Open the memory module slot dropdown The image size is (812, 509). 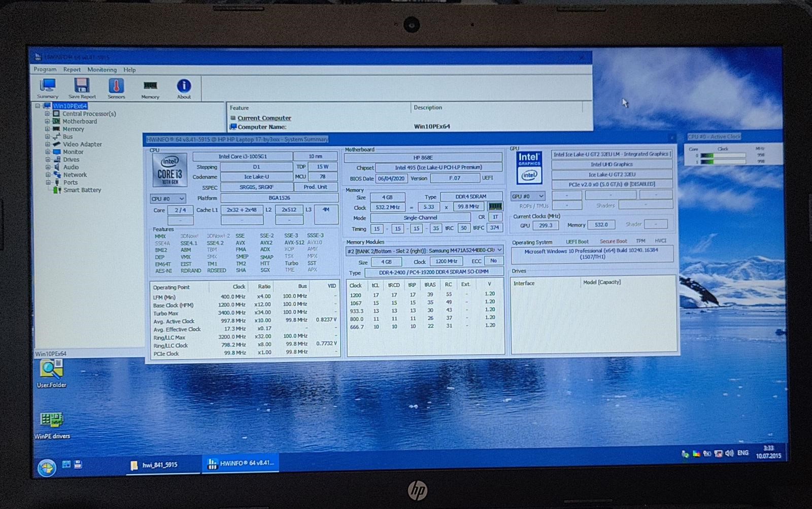tap(424, 250)
